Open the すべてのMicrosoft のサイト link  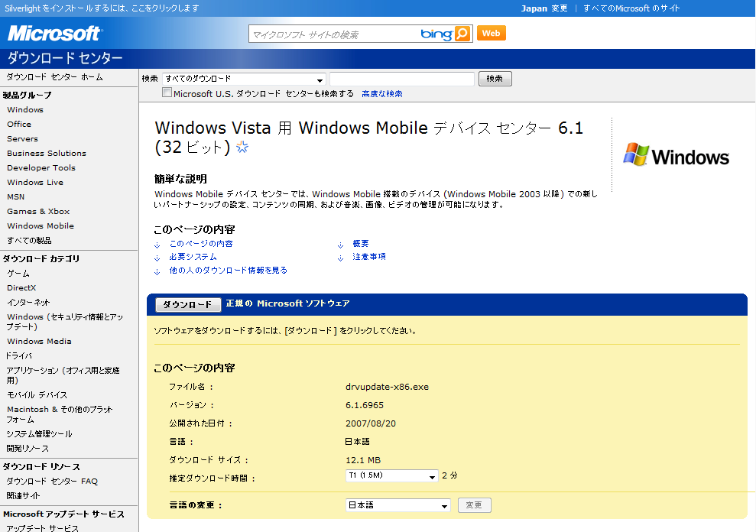(x=631, y=8)
